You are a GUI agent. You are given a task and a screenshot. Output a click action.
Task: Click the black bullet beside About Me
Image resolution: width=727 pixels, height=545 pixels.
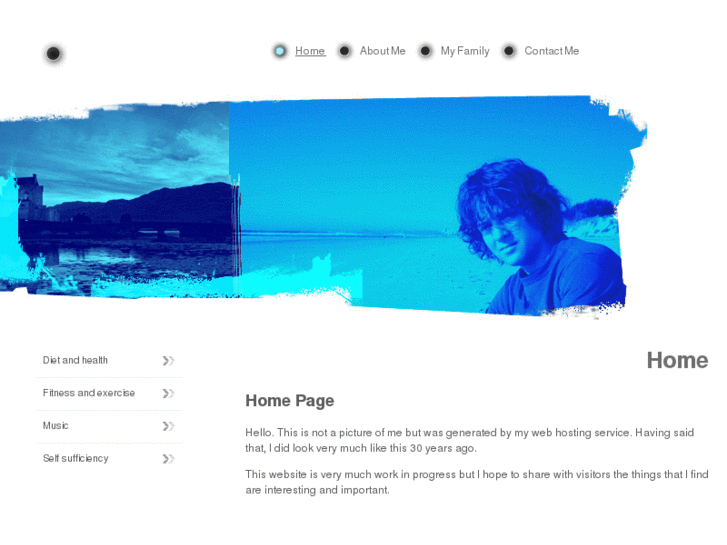(x=344, y=51)
